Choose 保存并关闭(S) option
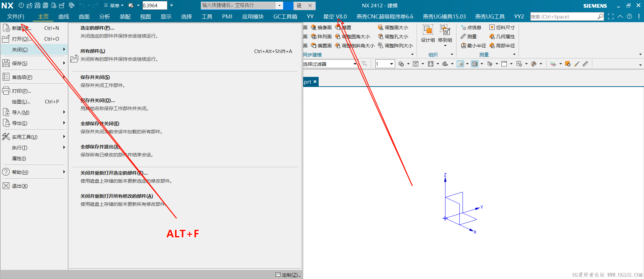Viewport: 644px width, 279px height. click(184, 81)
